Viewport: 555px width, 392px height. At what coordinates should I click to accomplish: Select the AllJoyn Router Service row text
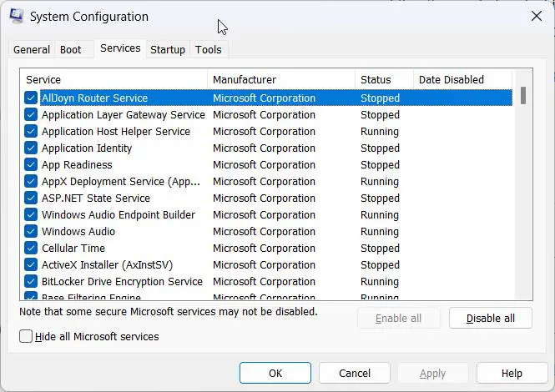pos(95,98)
